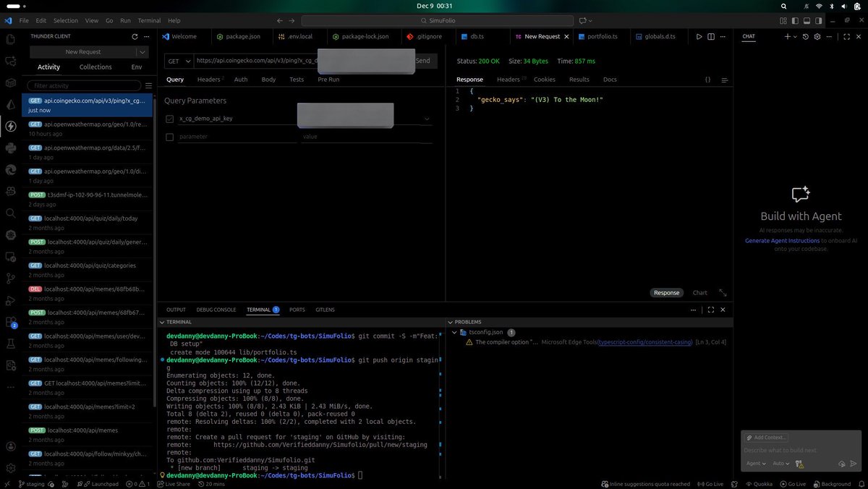
Task: Switch to the Collections tab
Action: pos(95,67)
